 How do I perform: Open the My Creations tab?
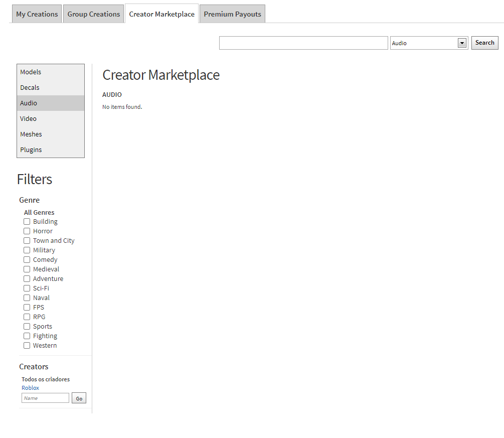pyautogui.click(x=37, y=14)
